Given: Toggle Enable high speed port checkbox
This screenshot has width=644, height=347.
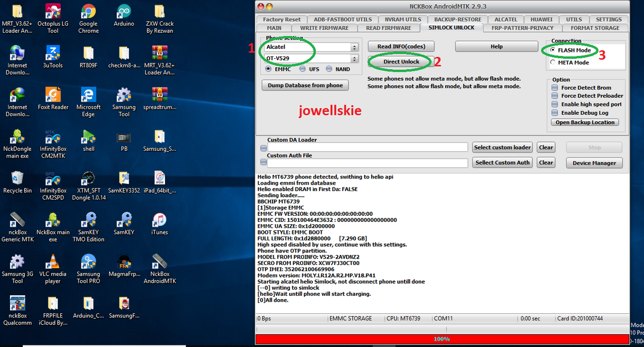Looking at the screenshot, I should (554, 104).
